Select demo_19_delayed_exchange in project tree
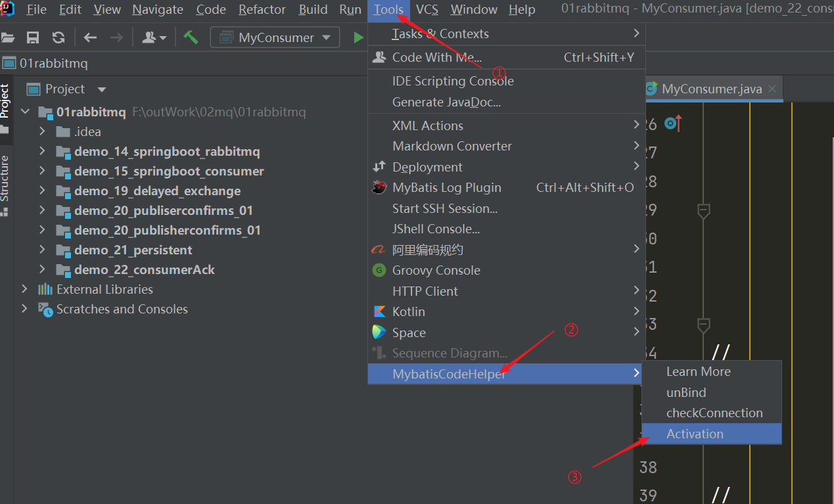The image size is (834, 504). click(x=158, y=191)
